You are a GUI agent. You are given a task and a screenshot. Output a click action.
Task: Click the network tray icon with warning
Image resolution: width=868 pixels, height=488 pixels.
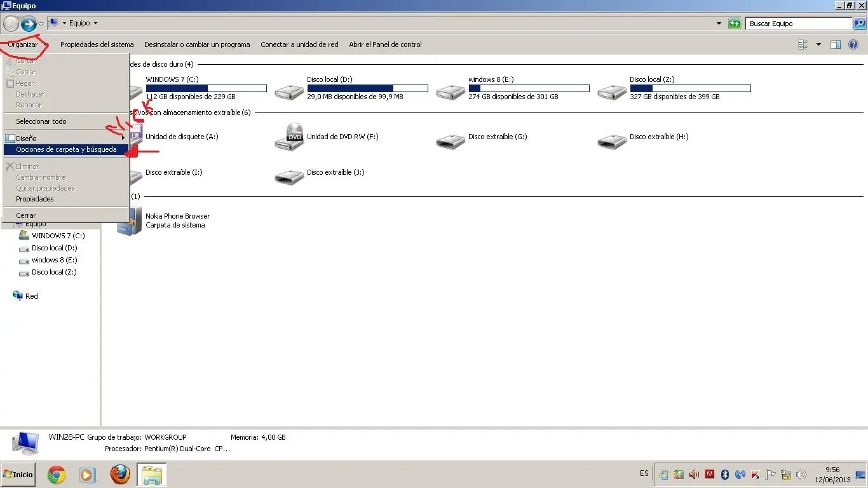tap(787, 474)
